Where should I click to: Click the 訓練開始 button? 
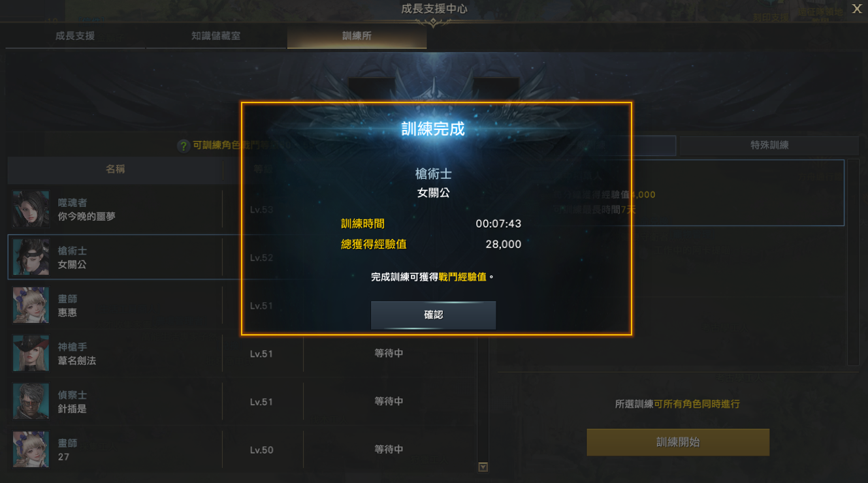click(678, 442)
